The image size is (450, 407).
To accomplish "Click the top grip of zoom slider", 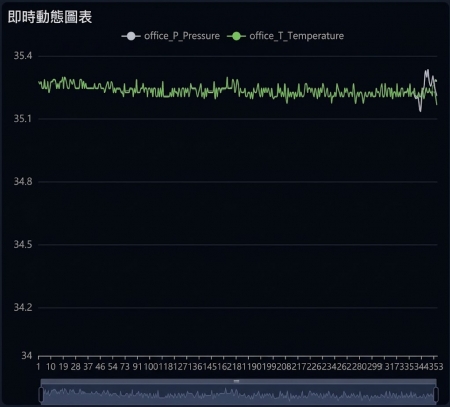I will coord(236,381).
